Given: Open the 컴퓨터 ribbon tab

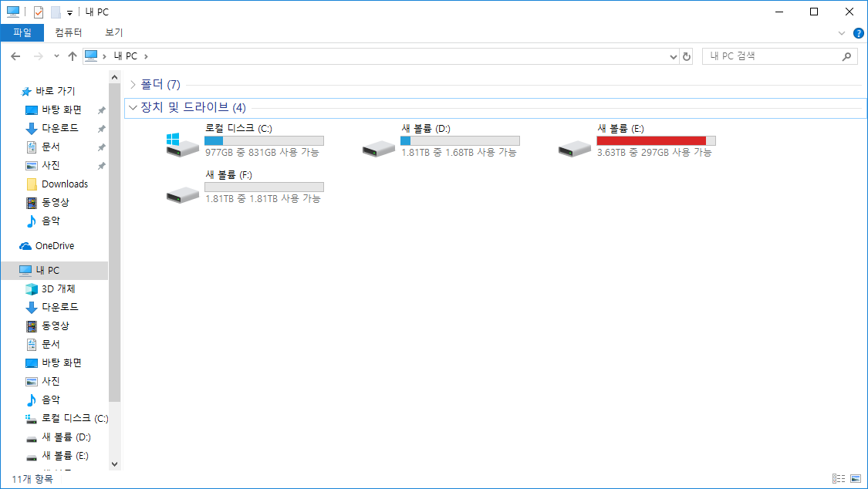Looking at the screenshot, I should click(69, 32).
